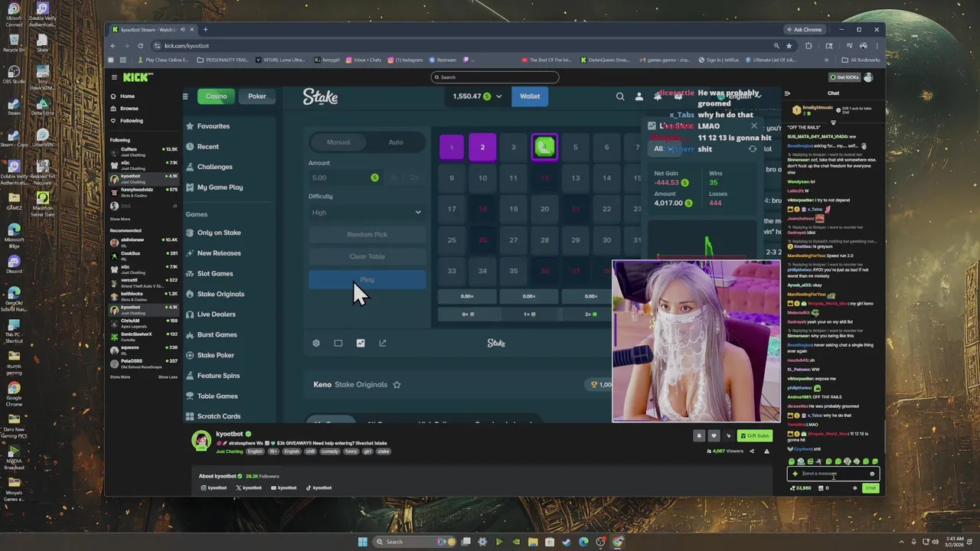
Task: Click the Stake search magnifier icon
Action: click(x=620, y=96)
